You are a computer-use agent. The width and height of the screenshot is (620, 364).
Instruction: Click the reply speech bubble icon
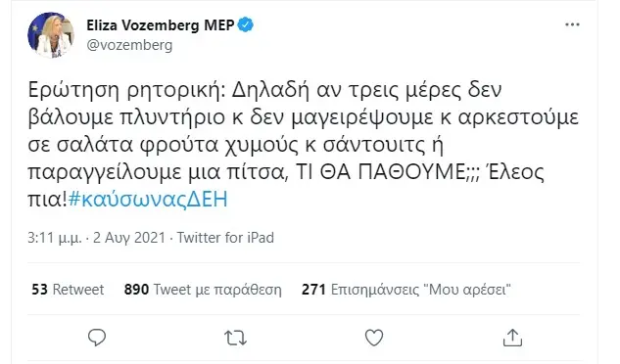pos(97,338)
